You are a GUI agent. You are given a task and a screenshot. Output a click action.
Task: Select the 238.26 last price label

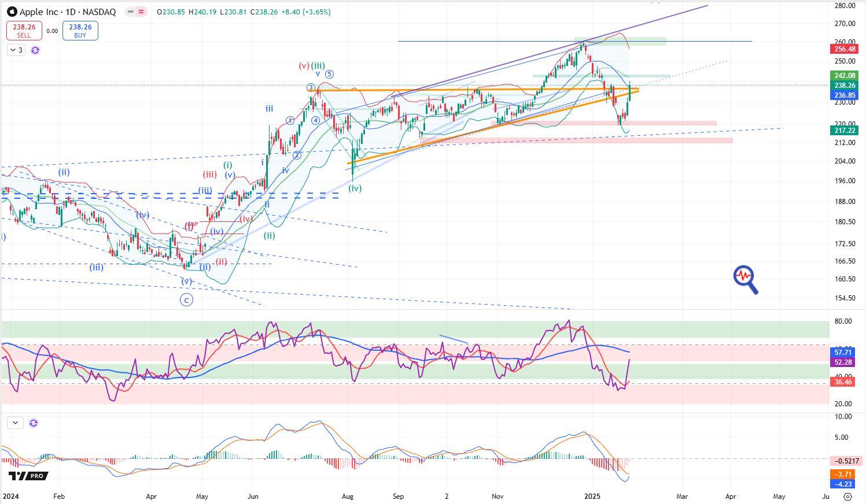tap(845, 86)
